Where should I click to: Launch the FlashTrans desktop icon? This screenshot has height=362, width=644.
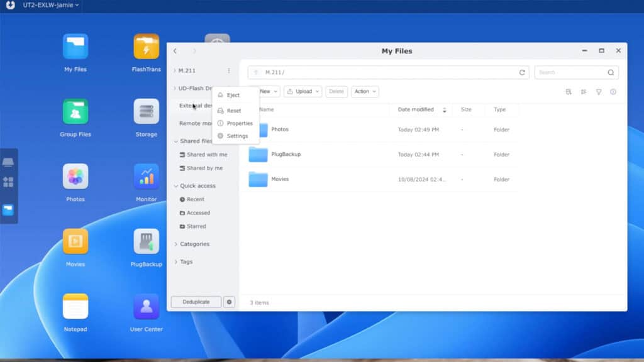pos(146,47)
